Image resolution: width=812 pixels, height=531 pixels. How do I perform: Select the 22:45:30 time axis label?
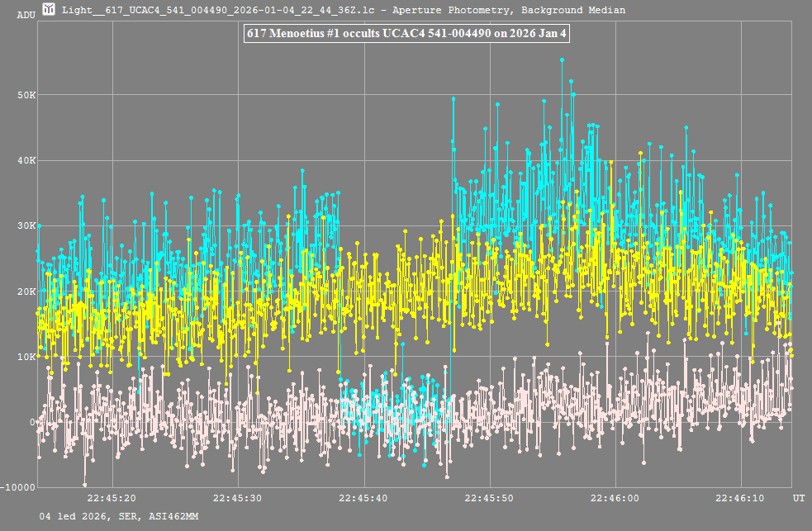coord(237,498)
